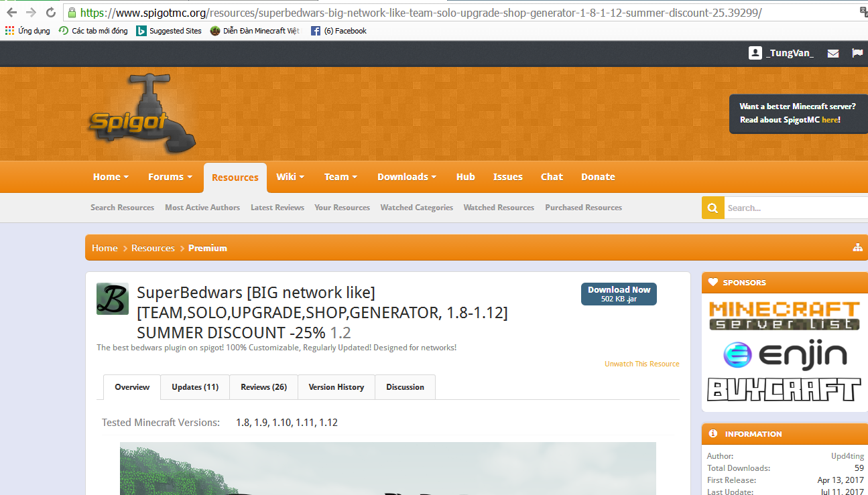Go back using the browser back arrow
This screenshot has height=495, width=868.
(11, 13)
